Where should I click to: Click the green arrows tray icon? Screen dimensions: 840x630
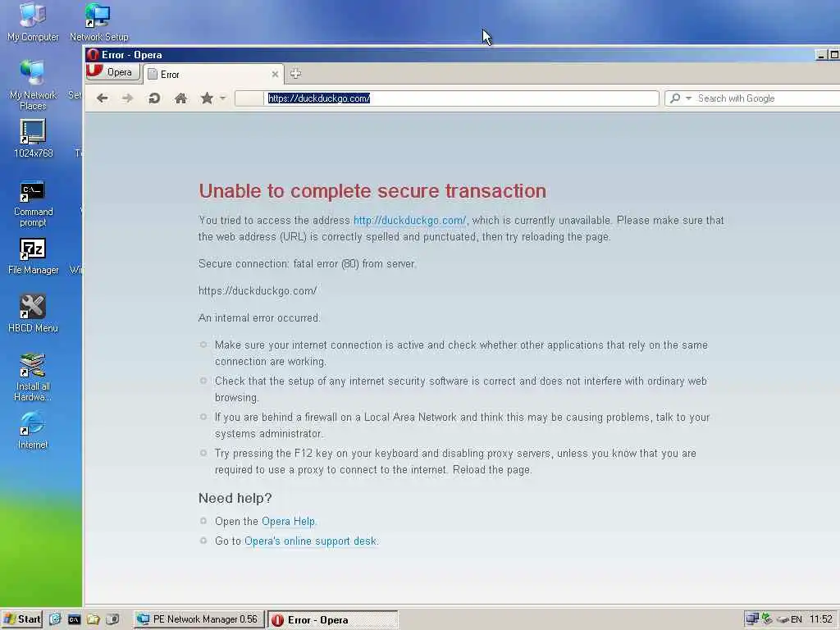click(767, 619)
